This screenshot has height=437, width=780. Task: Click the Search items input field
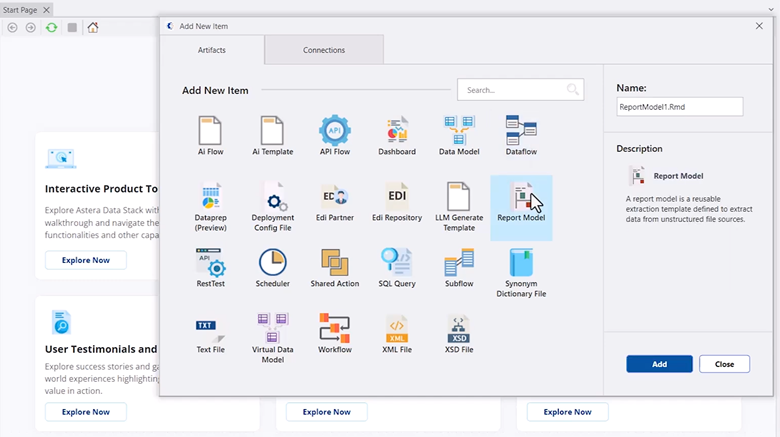[512, 90]
